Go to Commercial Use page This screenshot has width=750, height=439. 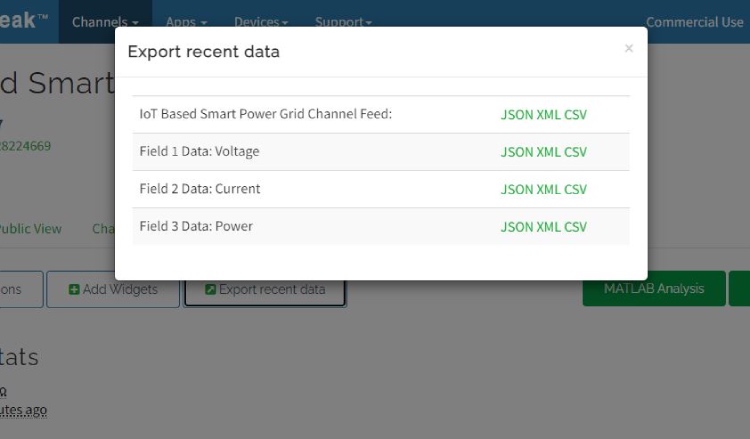point(695,22)
